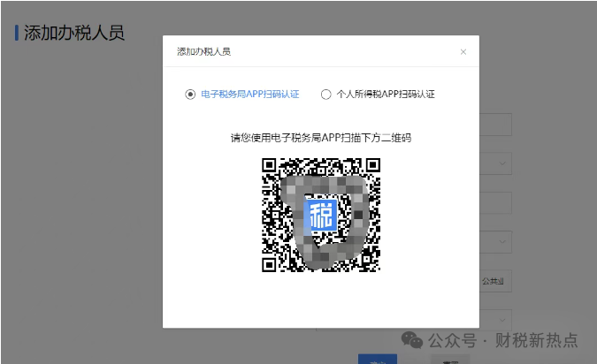Click the 添加办税人员 page heading
This screenshot has width=597, height=364.
click(x=74, y=33)
